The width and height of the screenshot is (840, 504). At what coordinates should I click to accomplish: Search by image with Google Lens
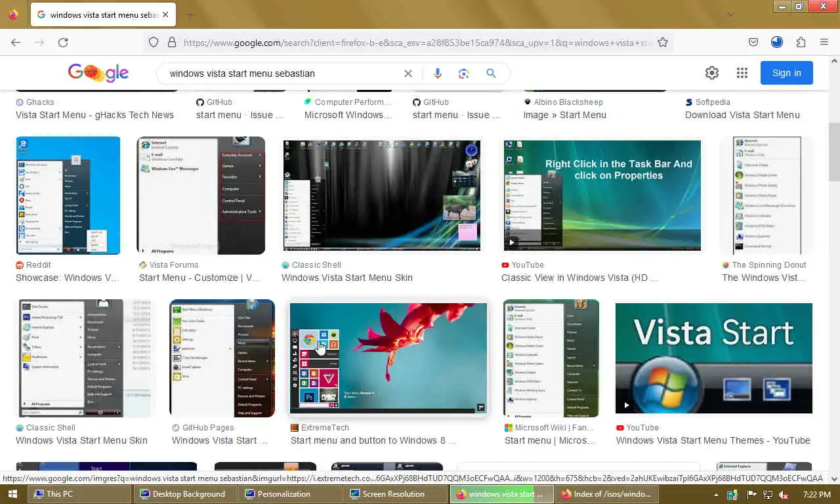coord(464,73)
